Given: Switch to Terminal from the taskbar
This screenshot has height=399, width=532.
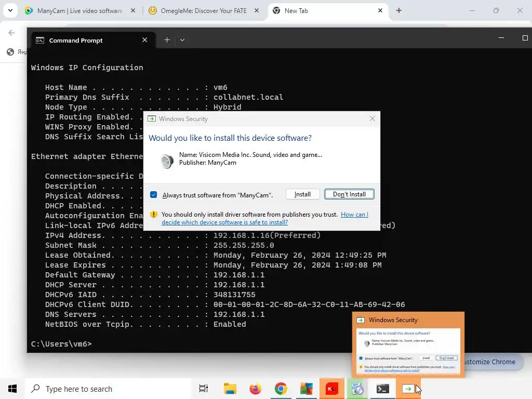Looking at the screenshot, I should 383,389.
